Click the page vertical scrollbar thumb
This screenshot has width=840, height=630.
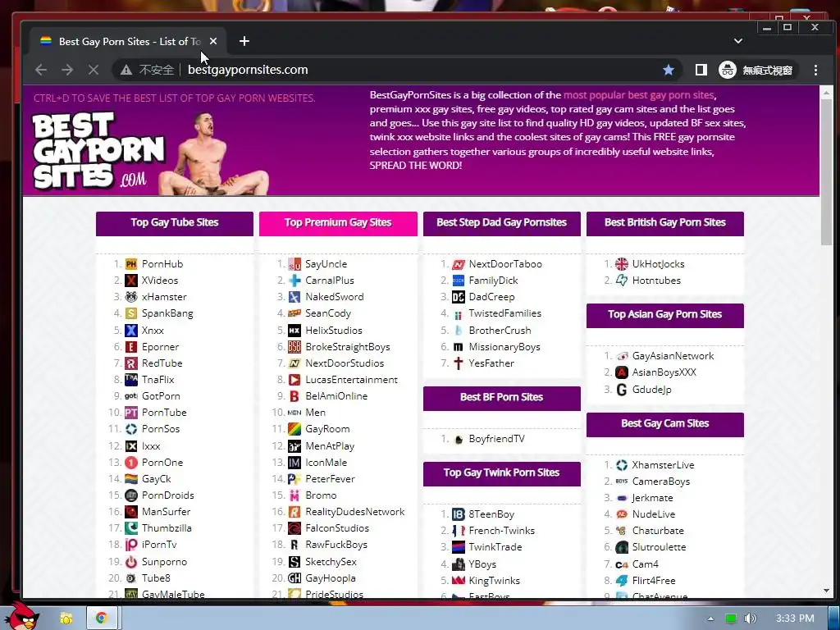tap(826, 171)
